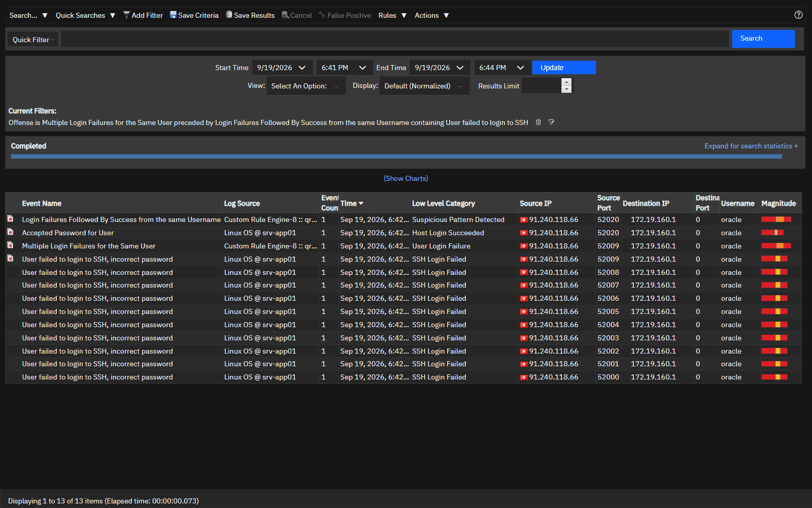Image resolution: width=812 pixels, height=508 pixels.
Task: Click the Results Limit input field
Action: tap(542, 86)
